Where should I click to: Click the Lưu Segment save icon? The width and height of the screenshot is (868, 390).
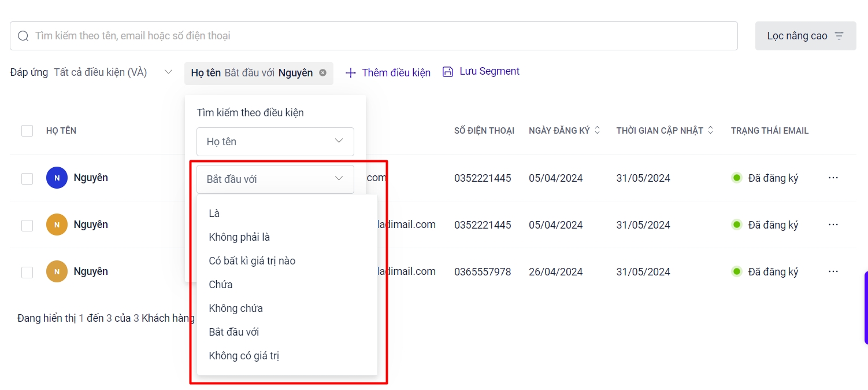click(x=448, y=72)
